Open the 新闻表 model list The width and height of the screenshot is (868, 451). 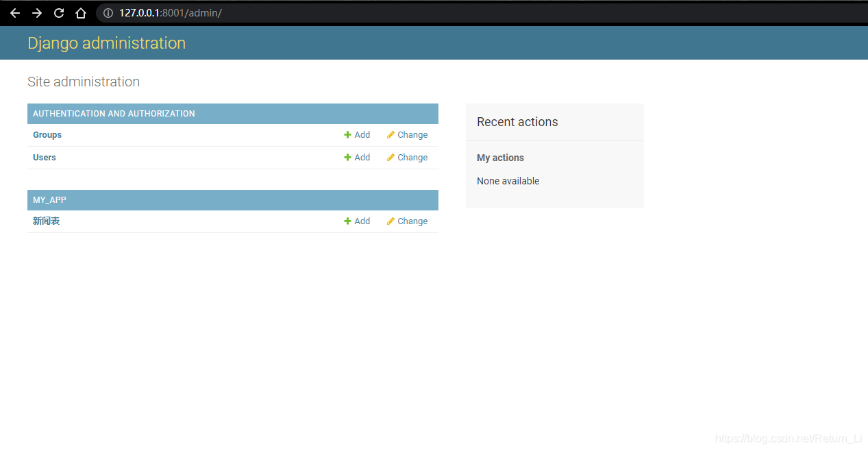pos(47,221)
